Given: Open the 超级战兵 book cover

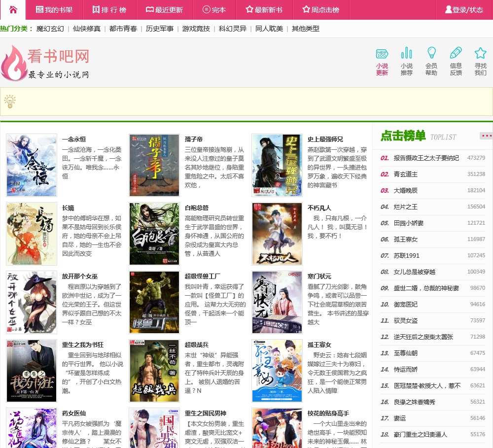Looking at the screenshot, I should point(154,371).
